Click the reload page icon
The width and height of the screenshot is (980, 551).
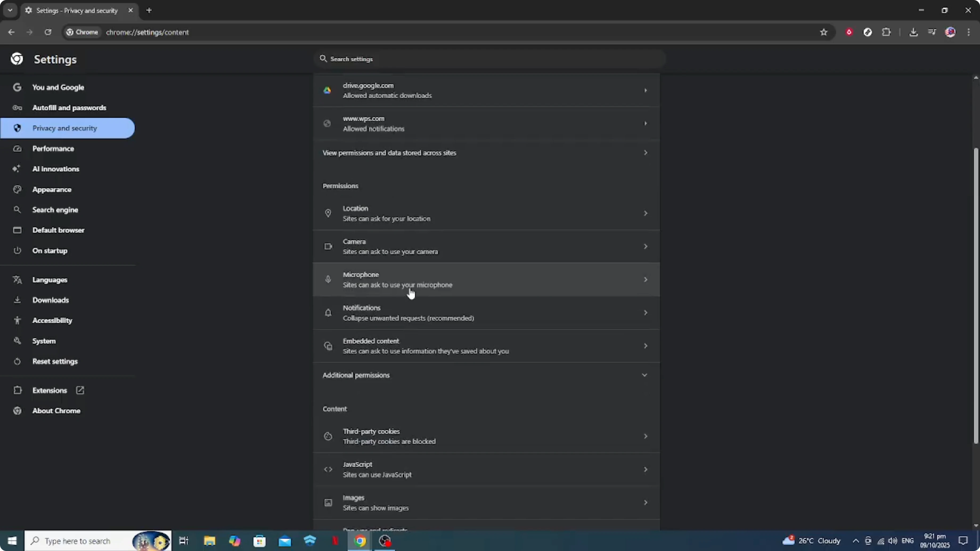(x=48, y=32)
